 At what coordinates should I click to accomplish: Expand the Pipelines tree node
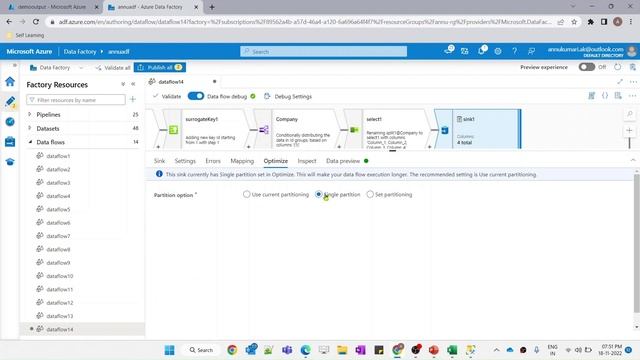30,114
